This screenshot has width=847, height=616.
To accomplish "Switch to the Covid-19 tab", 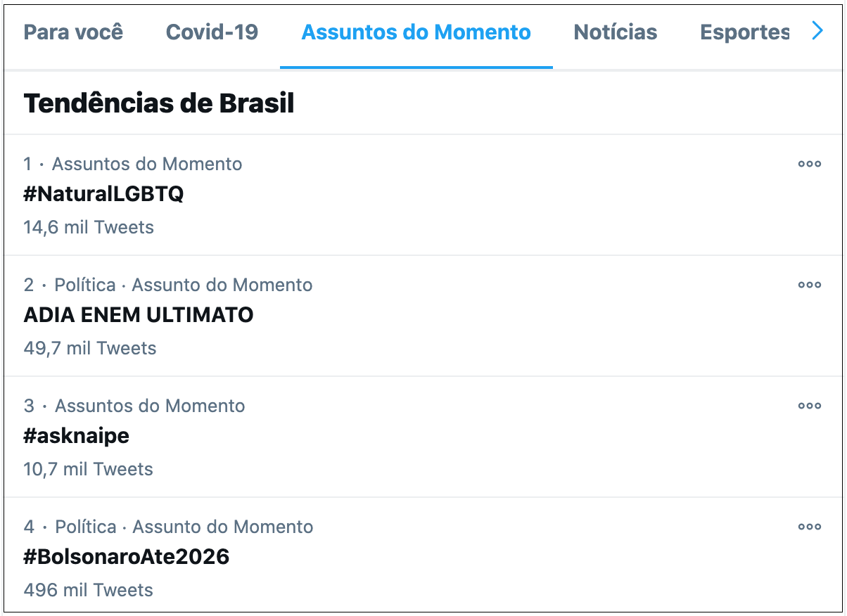I will 212,32.
